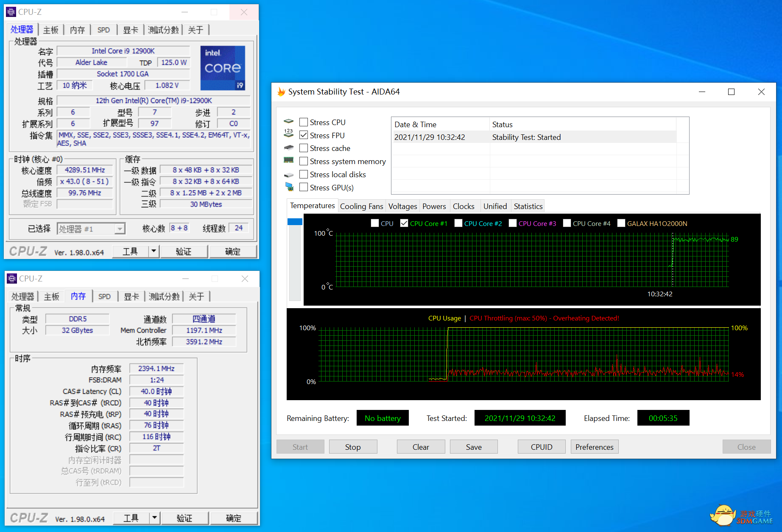
Task: Click the AIDA64 flame icon in title bar
Action: click(281, 92)
